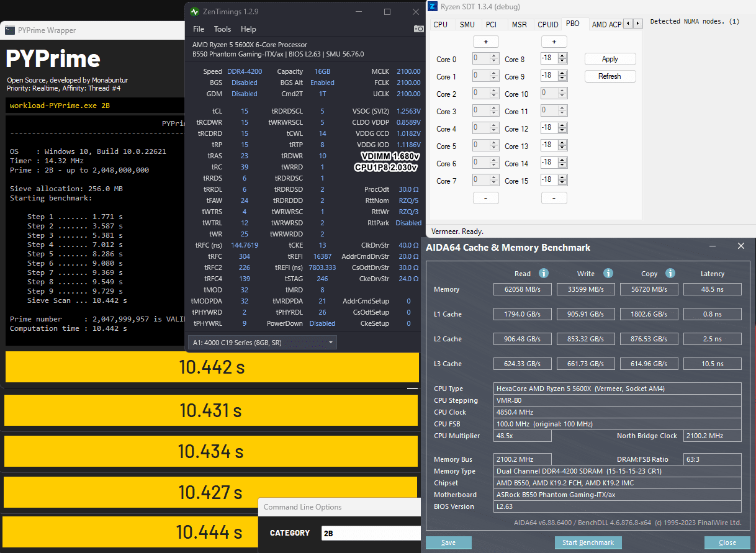Click the plus button above Core 8 column

554,42
